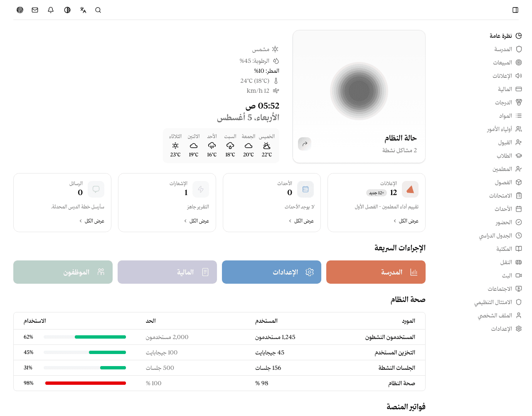Click the orange المدرسة quick action button

pyautogui.click(x=376, y=272)
